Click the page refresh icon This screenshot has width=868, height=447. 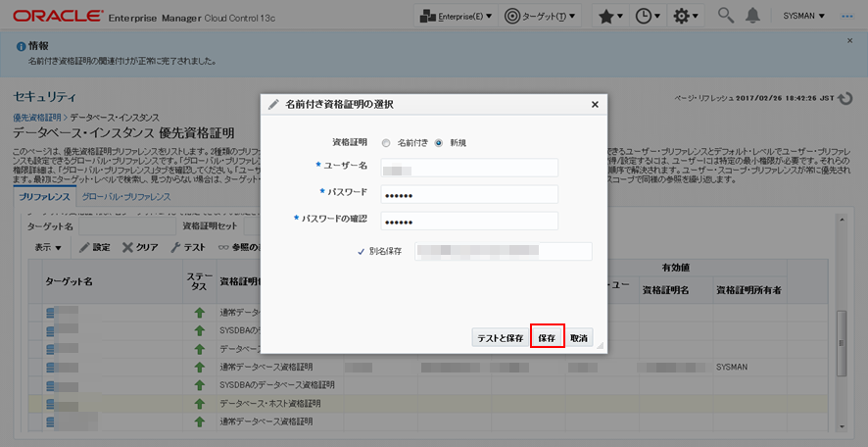pos(845,99)
